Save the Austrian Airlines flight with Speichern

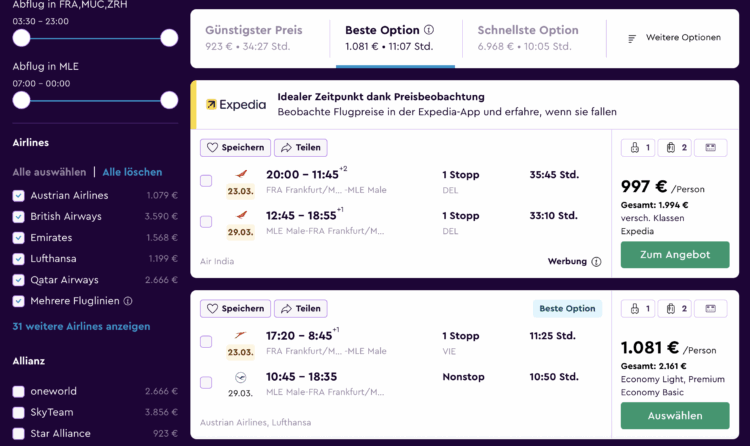235,309
